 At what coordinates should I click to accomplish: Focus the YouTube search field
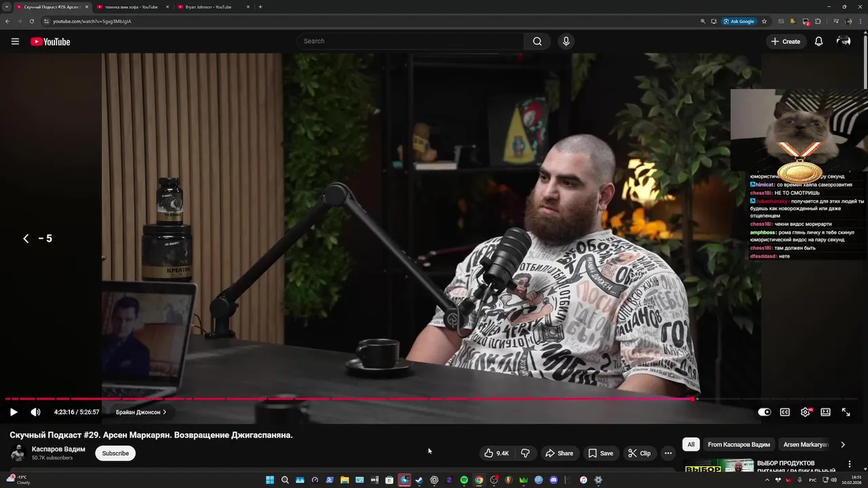point(410,41)
